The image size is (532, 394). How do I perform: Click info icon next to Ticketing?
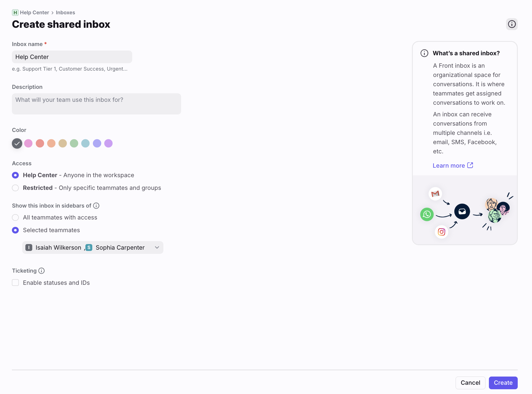tap(42, 271)
